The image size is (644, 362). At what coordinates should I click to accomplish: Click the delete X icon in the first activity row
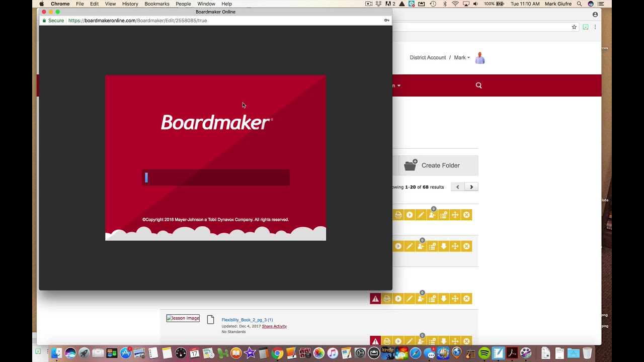point(466,215)
